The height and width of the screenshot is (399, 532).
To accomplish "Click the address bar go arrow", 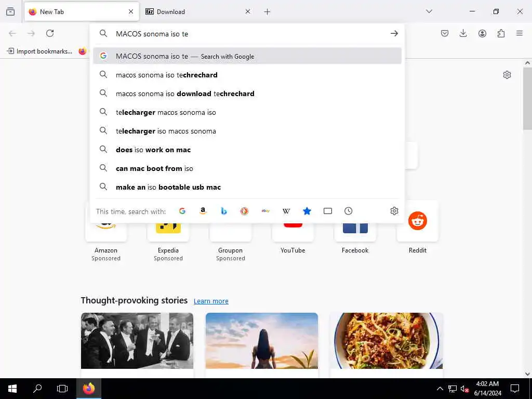I will [394, 34].
